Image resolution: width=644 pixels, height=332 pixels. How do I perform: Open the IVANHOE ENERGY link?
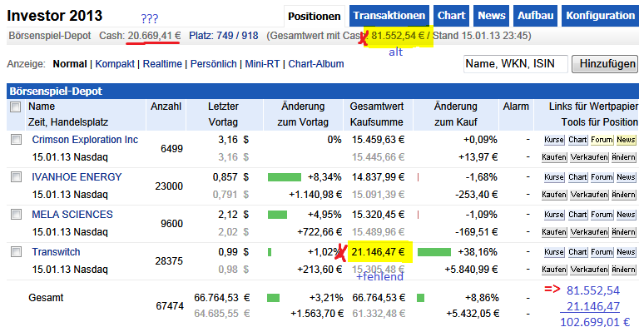tap(77, 177)
